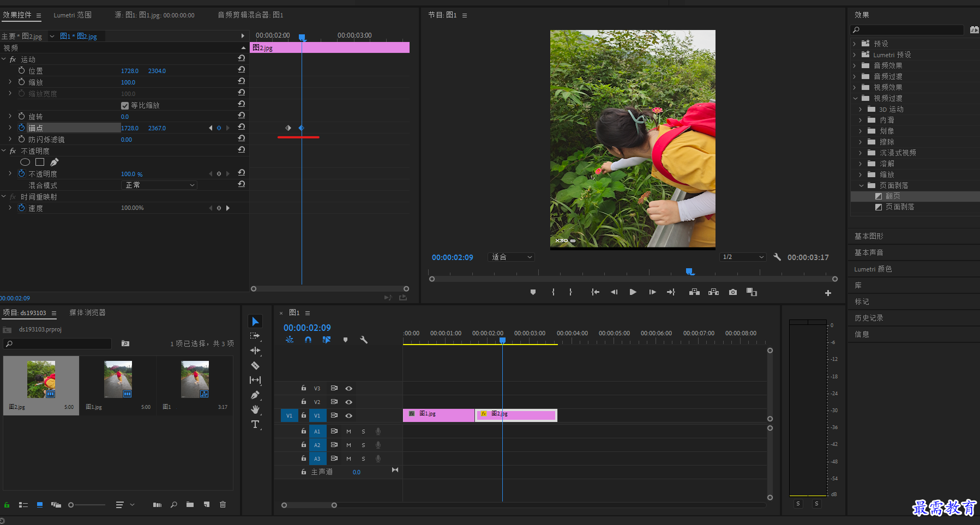Select free draw bezier mask pen

click(54, 162)
